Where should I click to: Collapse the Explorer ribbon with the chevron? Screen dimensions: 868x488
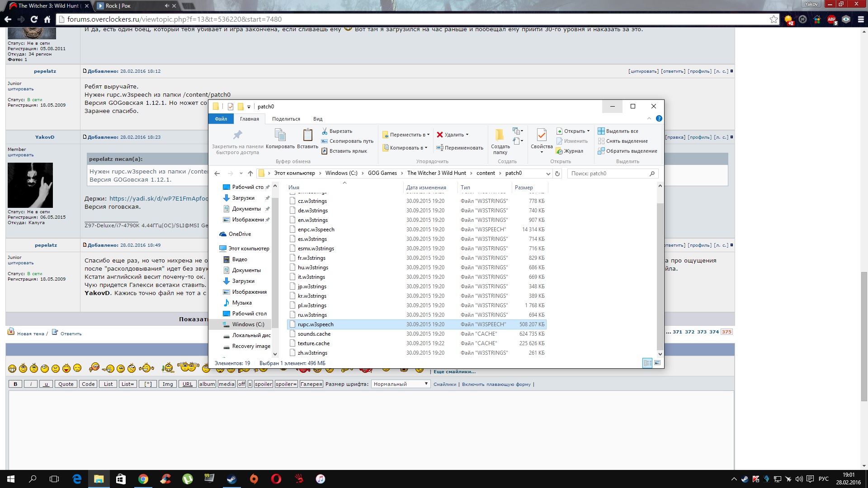tap(649, 119)
